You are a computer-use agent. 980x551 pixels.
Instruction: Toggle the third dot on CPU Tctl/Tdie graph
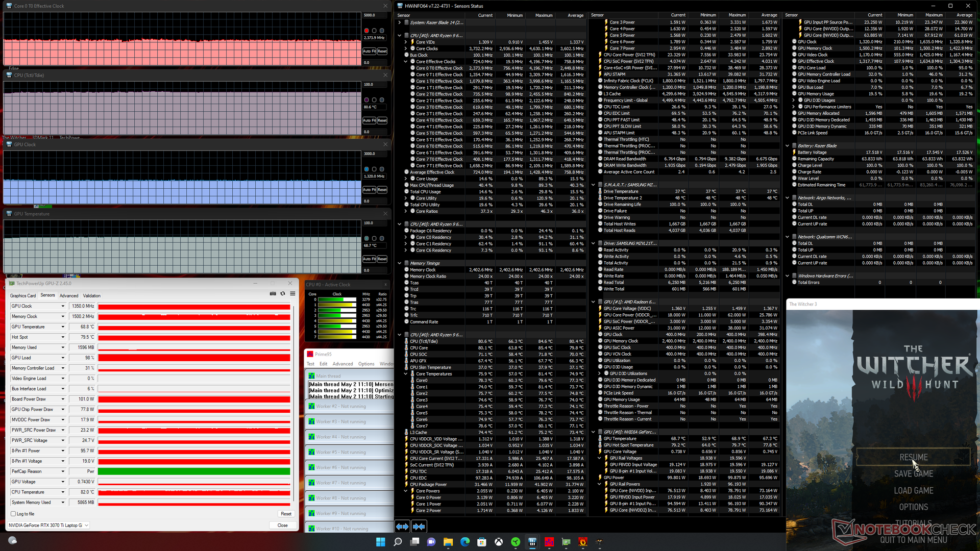point(382,100)
